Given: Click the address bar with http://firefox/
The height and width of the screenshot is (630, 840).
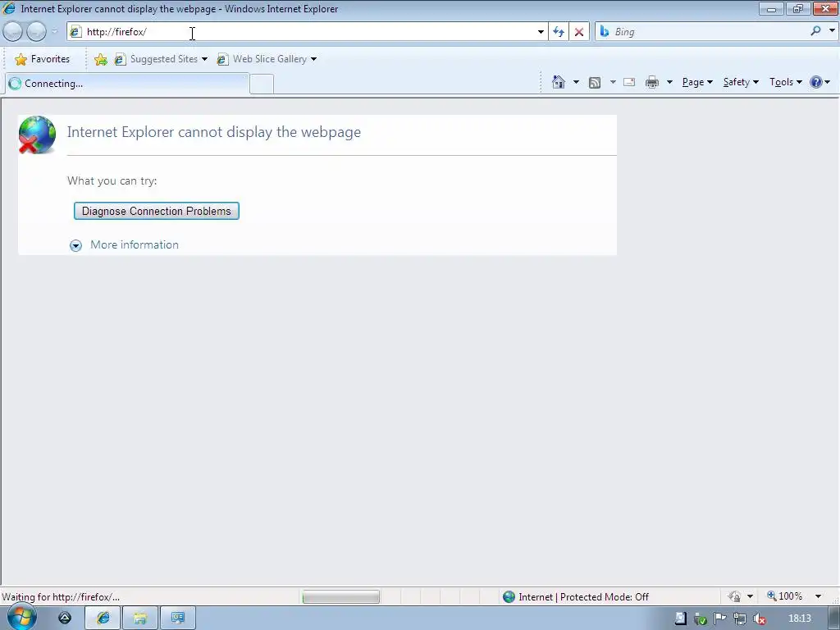Looking at the screenshot, I should pos(307,32).
